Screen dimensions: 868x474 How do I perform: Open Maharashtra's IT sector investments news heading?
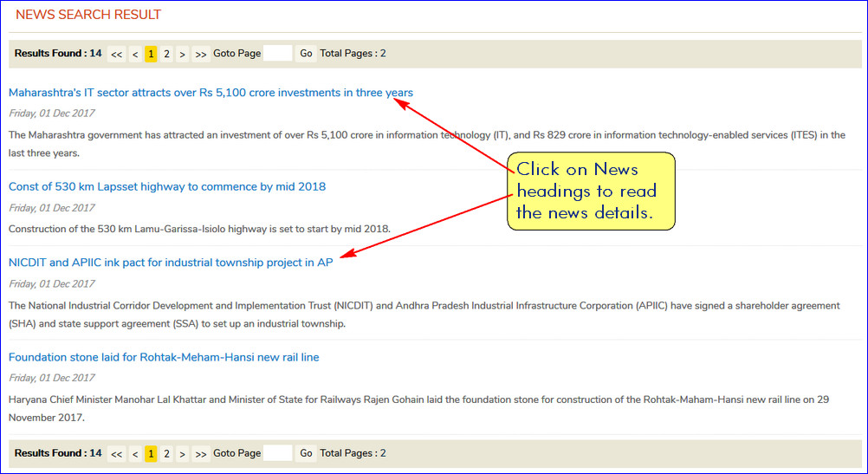211,93
